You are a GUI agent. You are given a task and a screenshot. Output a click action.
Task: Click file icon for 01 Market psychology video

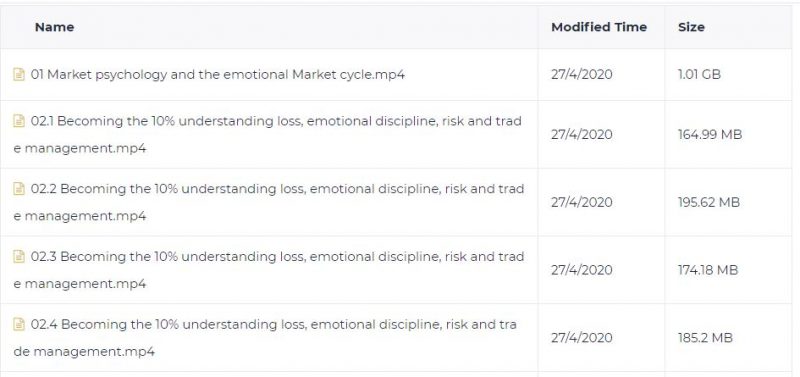pos(19,75)
